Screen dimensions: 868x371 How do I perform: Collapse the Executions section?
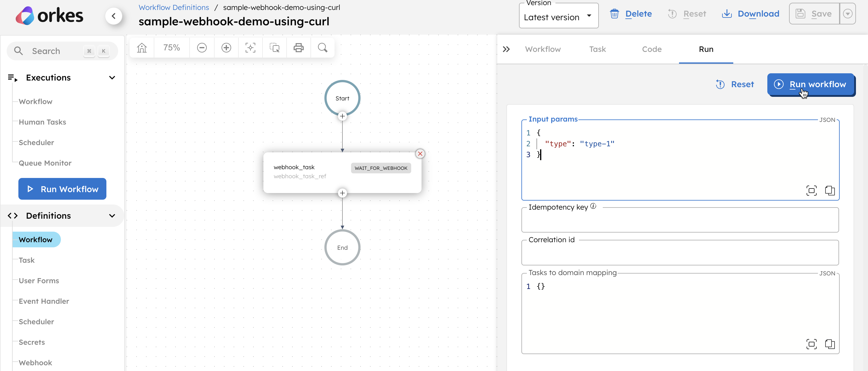click(x=112, y=78)
